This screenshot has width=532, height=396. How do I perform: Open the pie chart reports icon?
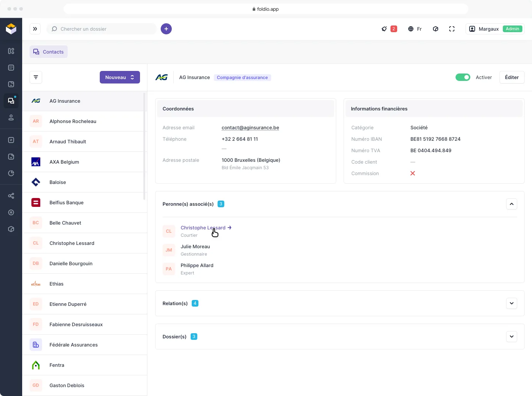pos(11,173)
